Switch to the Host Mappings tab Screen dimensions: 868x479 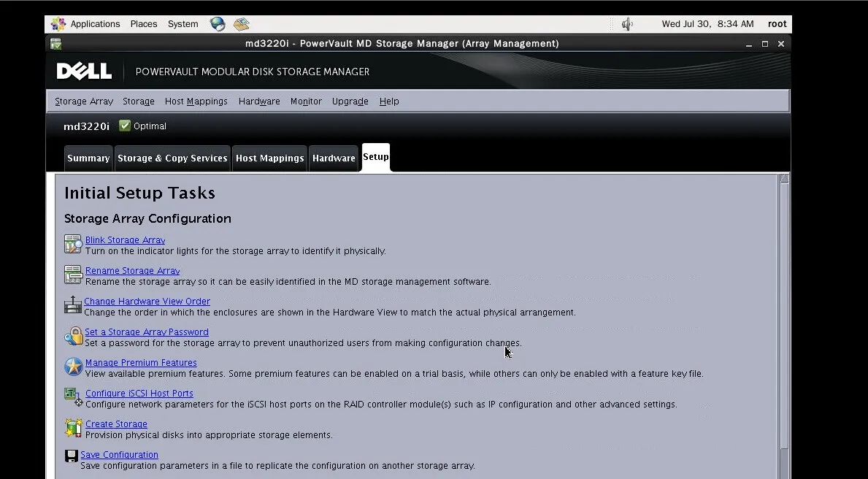click(x=269, y=158)
